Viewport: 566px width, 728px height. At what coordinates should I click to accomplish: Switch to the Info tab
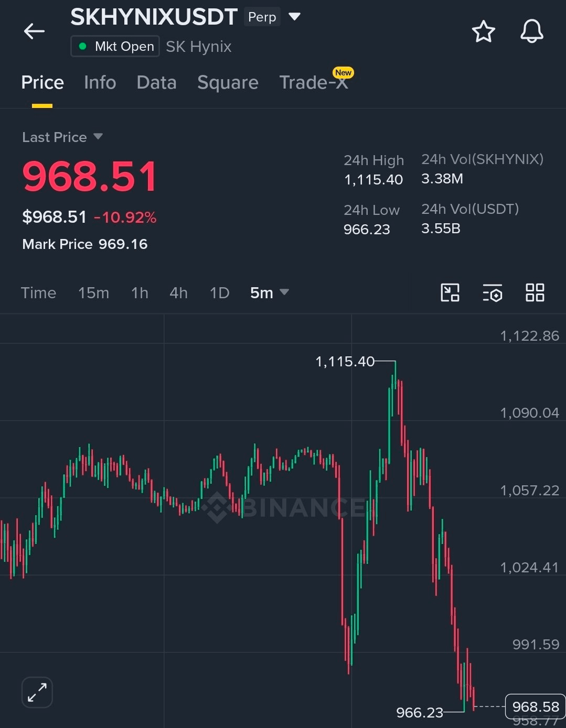point(100,83)
